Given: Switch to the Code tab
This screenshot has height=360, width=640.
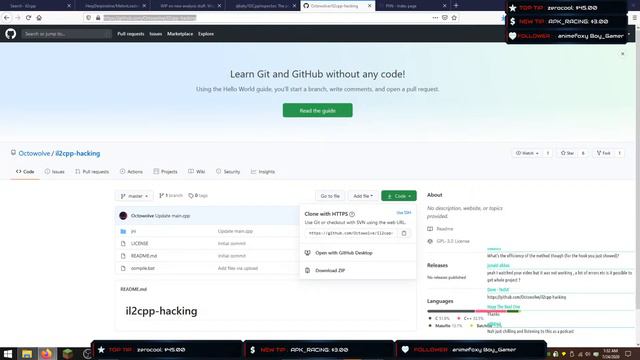Looking at the screenshot, I should pyautogui.click(x=25, y=172).
